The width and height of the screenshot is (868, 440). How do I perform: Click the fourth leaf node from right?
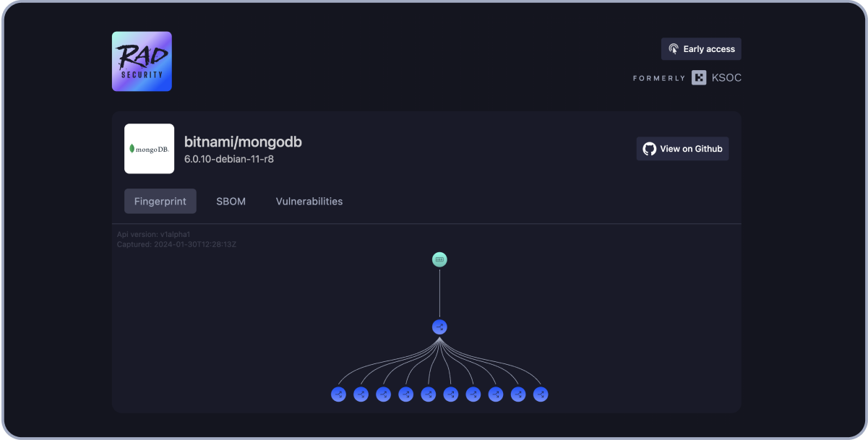click(x=473, y=394)
